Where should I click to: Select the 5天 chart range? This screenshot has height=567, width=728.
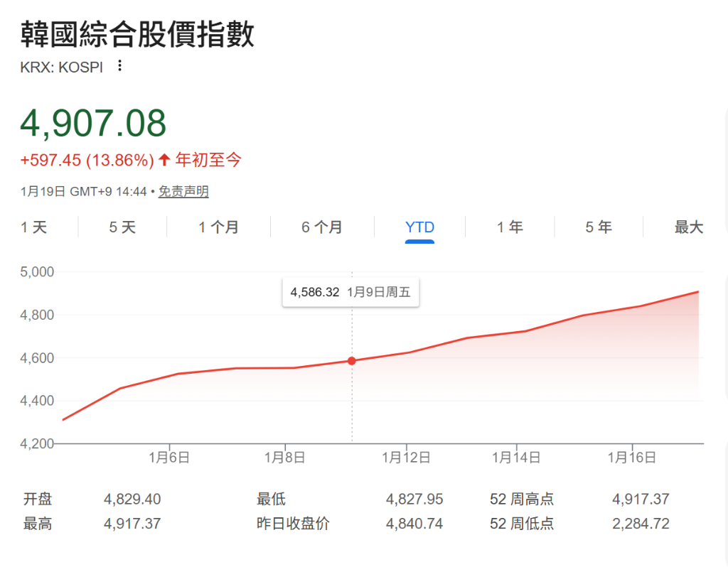(122, 227)
